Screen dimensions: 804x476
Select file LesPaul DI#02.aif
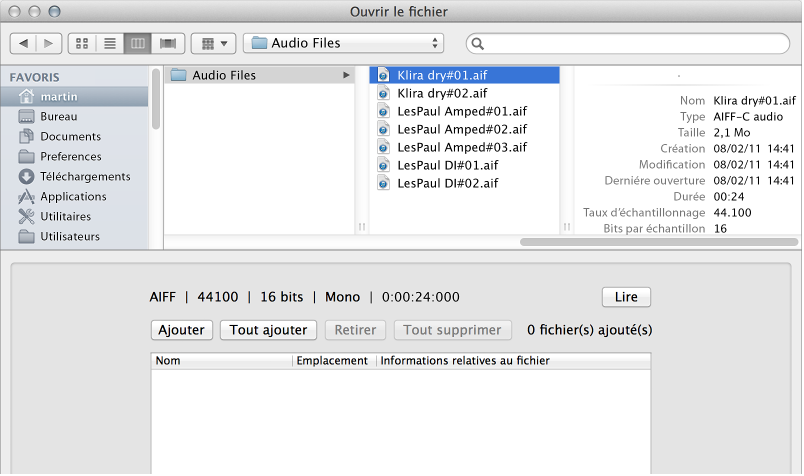(465, 183)
